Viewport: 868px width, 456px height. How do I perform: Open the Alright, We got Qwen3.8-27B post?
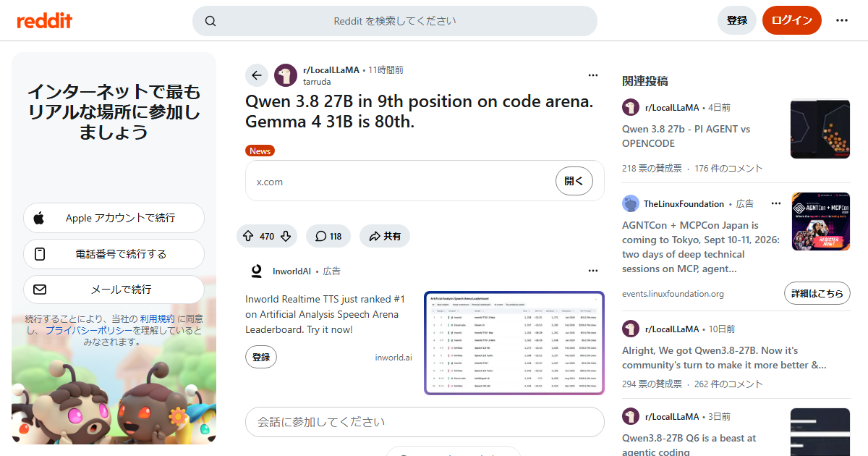(x=724, y=358)
